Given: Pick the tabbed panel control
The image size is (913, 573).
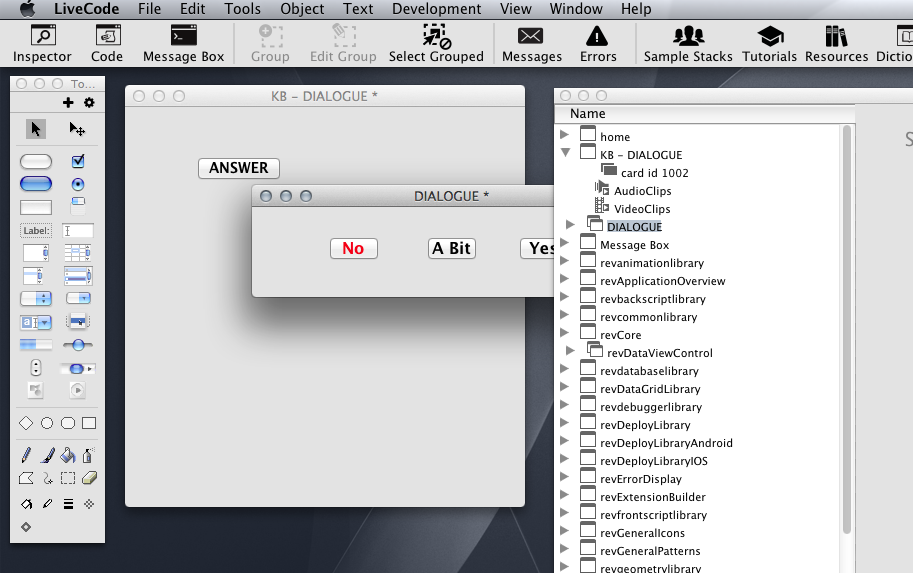Looking at the screenshot, I should coord(78,206).
